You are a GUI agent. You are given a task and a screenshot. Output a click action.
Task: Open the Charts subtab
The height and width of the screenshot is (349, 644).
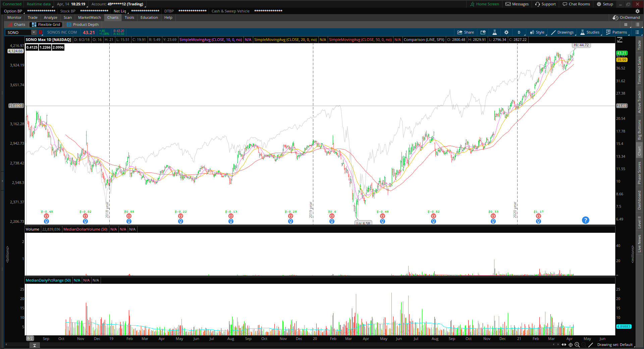click(16, 24)
